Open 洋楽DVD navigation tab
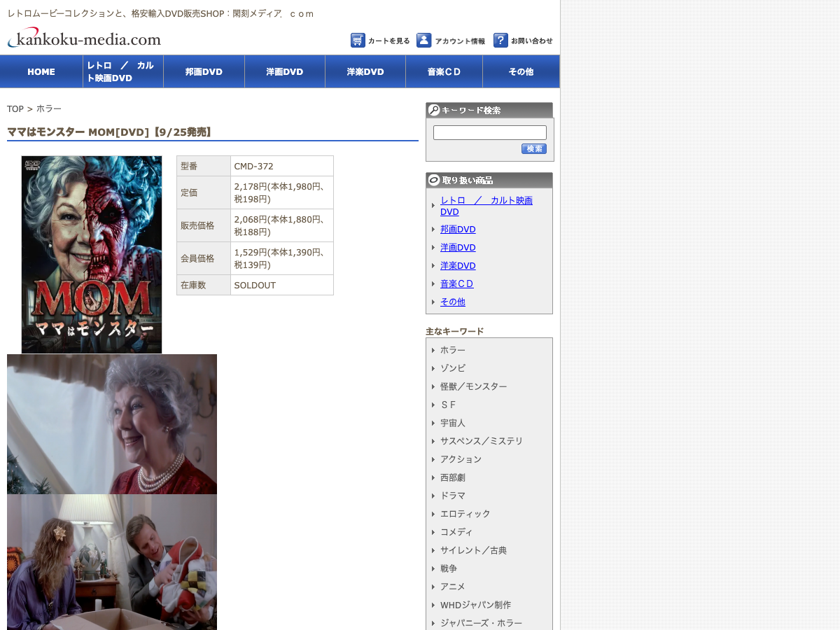This screenshot has width=840, height=630. (365, 71)
